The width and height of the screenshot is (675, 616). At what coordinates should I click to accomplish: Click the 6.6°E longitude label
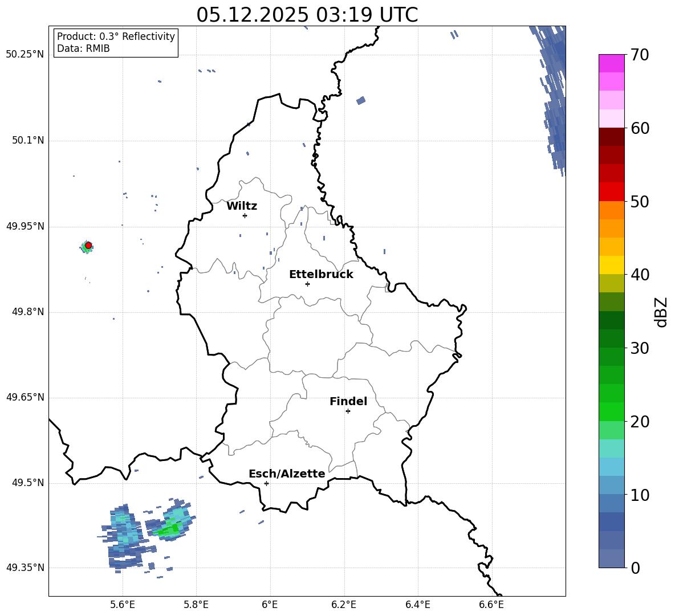[x=491, y=605]
